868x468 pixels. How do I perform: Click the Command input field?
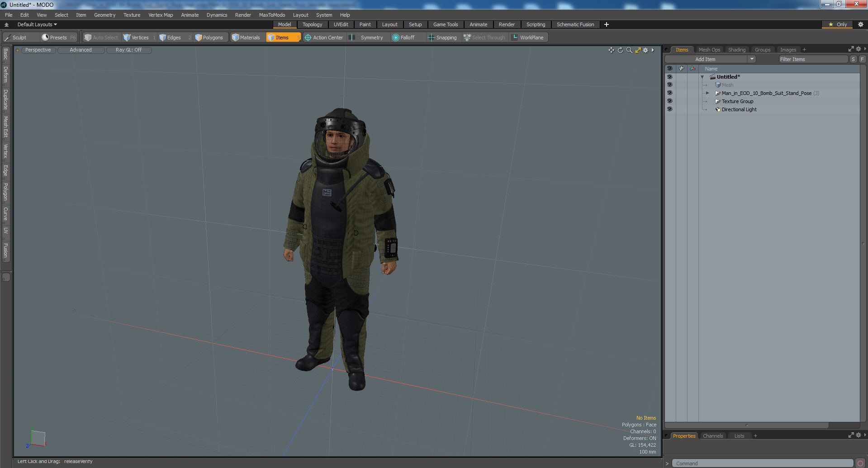pos(763,463)
